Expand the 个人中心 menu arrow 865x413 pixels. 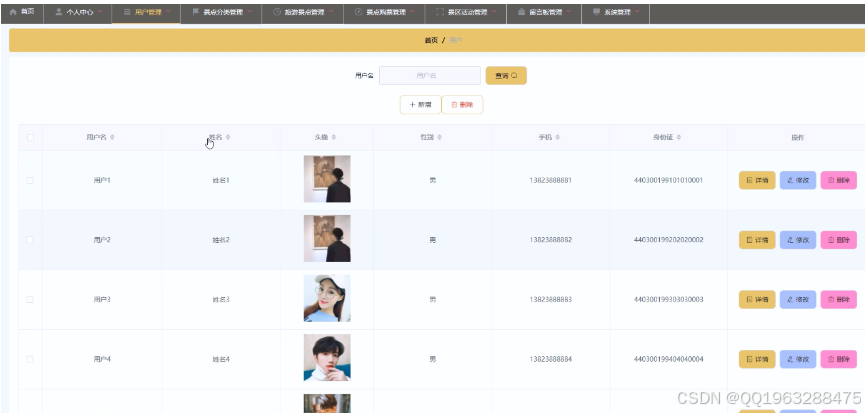pyautogui.click(x=100, y=12)
